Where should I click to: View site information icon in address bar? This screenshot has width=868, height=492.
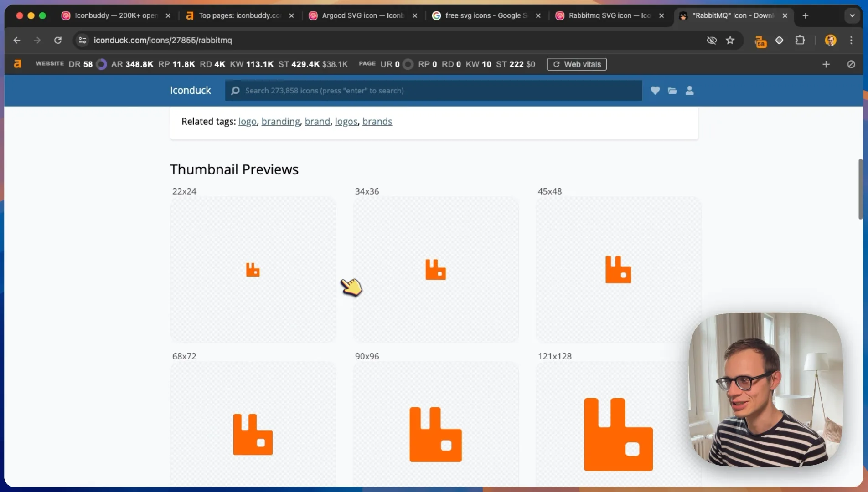coord(83,40)
